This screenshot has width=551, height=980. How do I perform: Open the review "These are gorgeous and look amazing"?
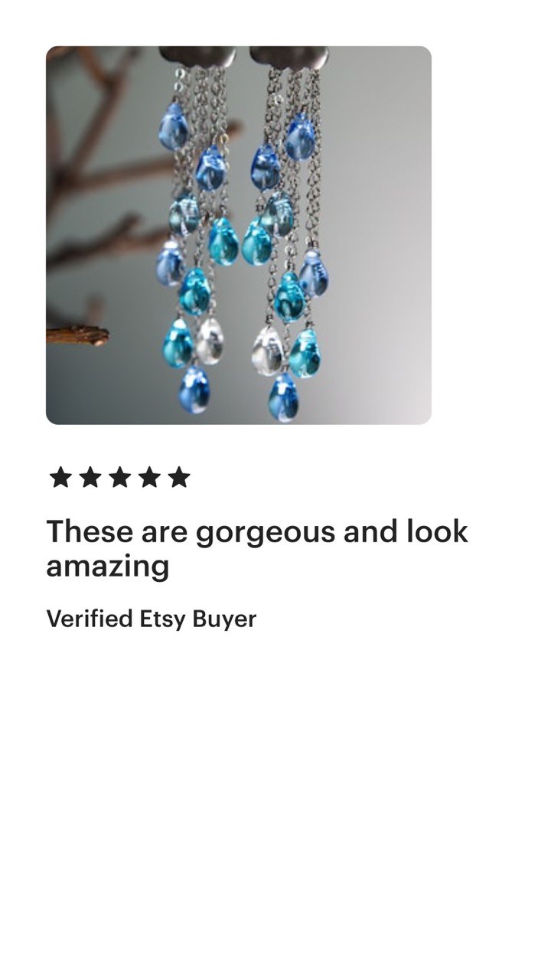(257, 549)
